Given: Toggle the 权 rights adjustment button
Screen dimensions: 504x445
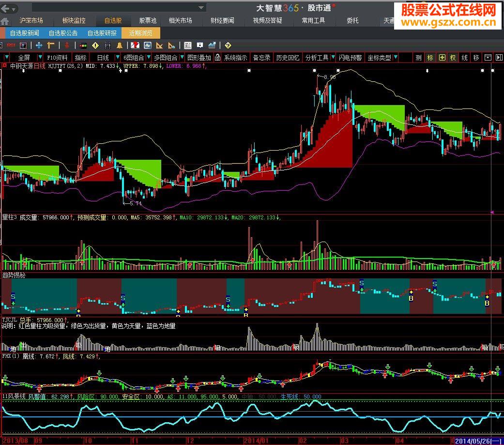Looking at the screenshot, I should coord(453,58).
